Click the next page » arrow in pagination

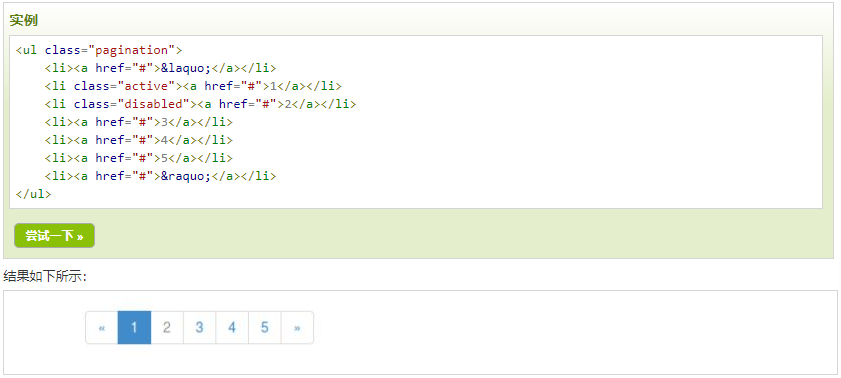[x=297, y=328]
